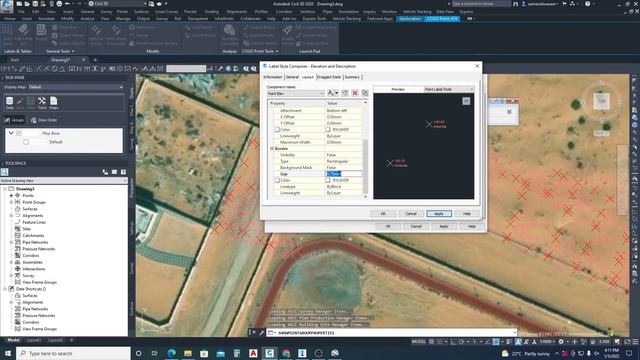The image size is (640, 360).
Task: Click Help in Label Style Composer
Action: point(467,213)
